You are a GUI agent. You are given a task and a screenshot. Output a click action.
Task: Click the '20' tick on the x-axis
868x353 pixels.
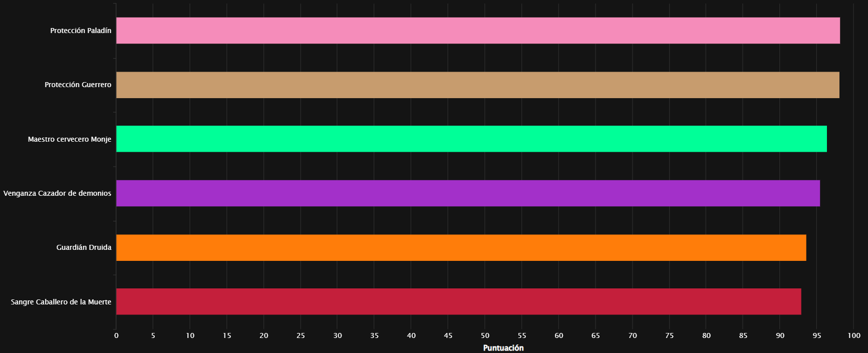[264, 335]
